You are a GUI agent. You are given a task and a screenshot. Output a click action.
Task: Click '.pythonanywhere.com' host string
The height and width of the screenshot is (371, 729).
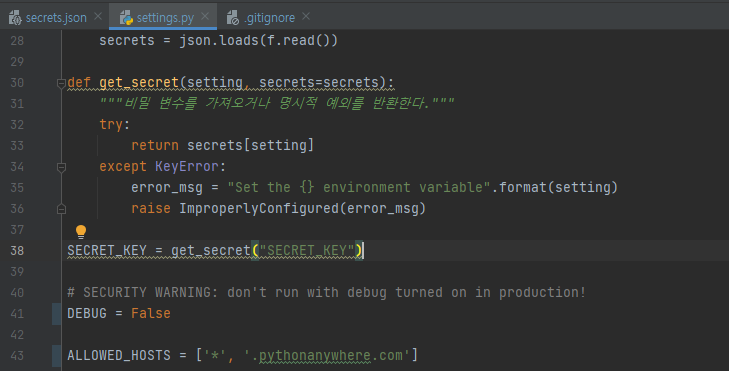click(327, 355)
